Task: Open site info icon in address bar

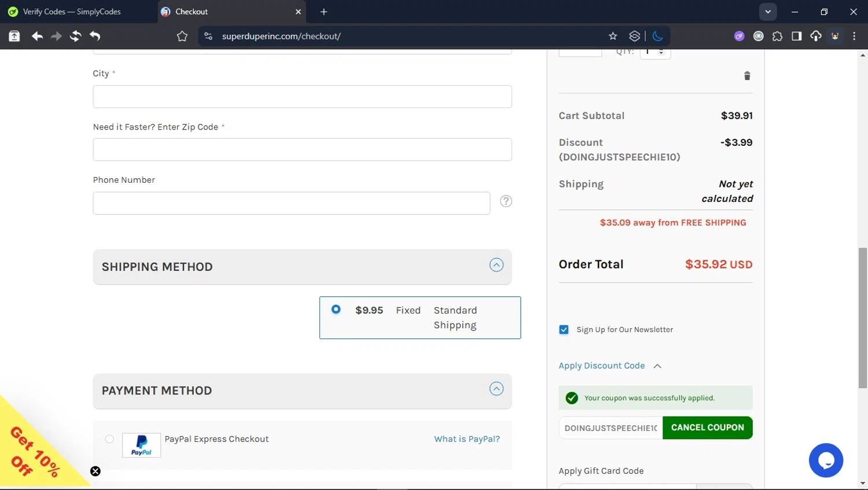Action: [208, 36]
